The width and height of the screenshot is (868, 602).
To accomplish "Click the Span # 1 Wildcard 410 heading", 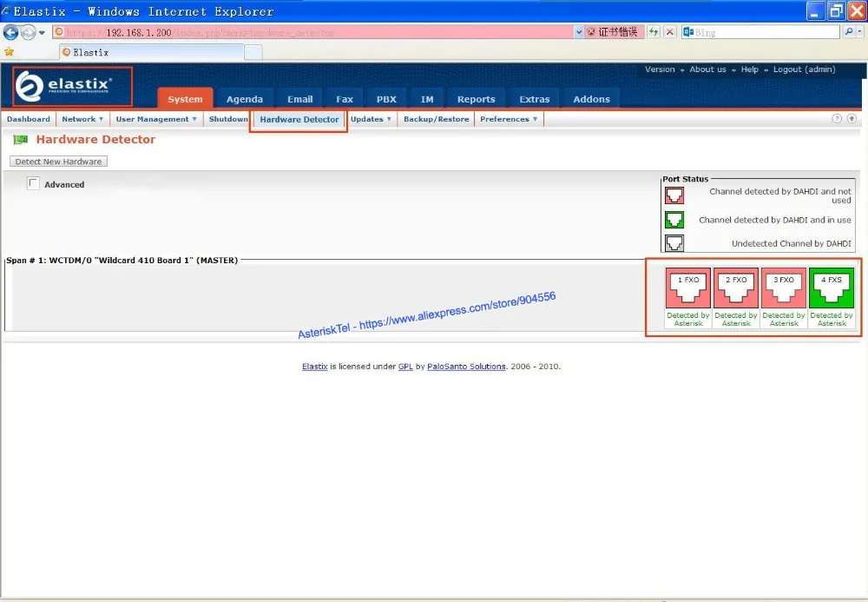I will (122, 260).
